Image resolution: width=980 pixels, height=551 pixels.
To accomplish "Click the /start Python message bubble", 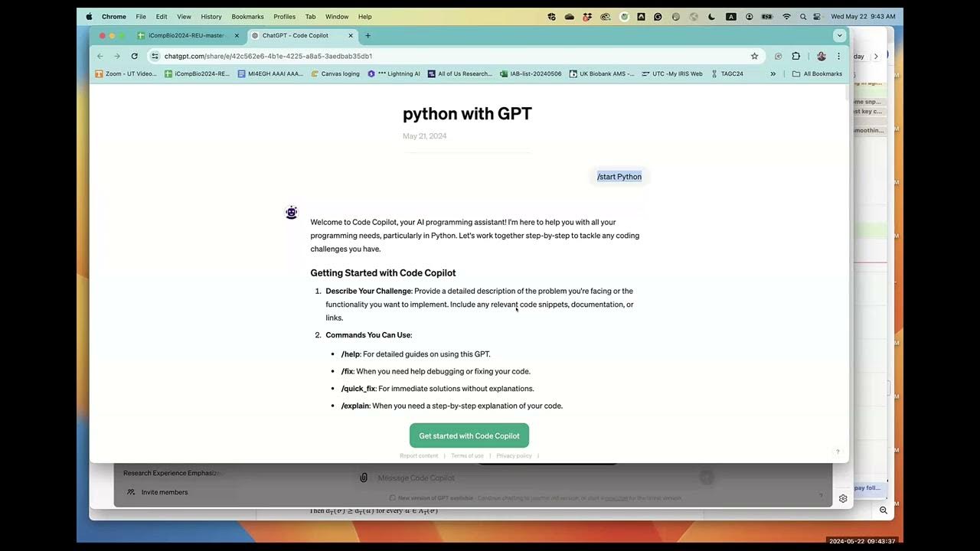I will coord(619,177).
